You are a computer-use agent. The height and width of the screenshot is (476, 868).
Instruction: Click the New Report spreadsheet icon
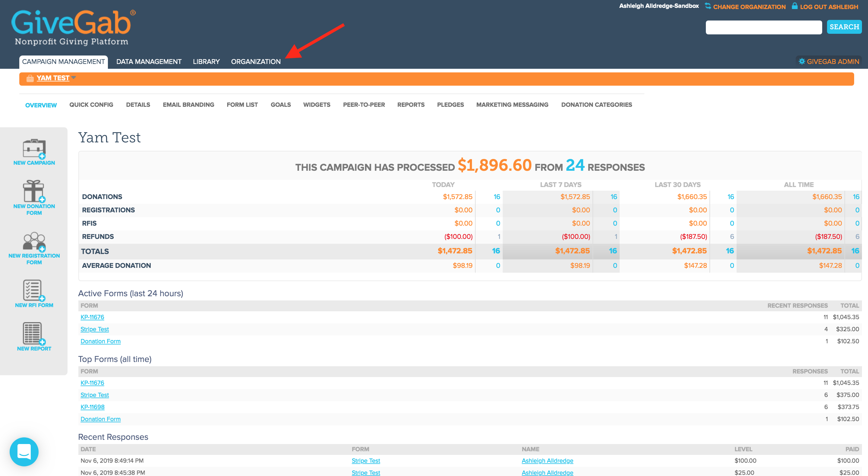[x=34, y=334]
